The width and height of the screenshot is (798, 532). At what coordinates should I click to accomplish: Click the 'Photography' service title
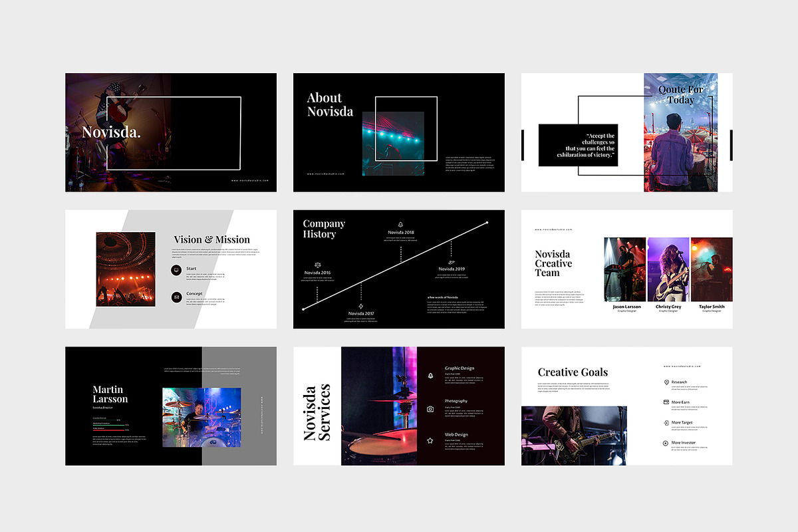[x=456, y=401]
